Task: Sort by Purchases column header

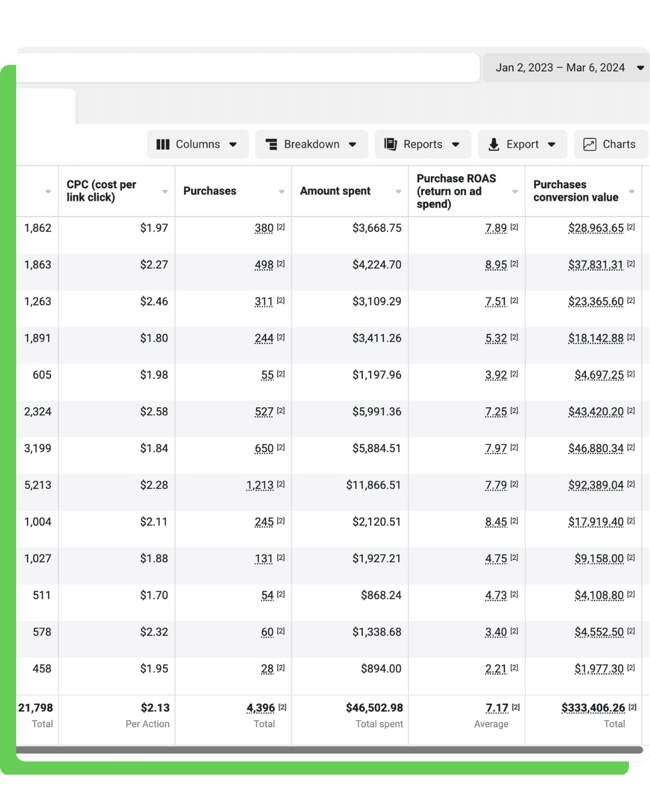Action: point(209,191)
